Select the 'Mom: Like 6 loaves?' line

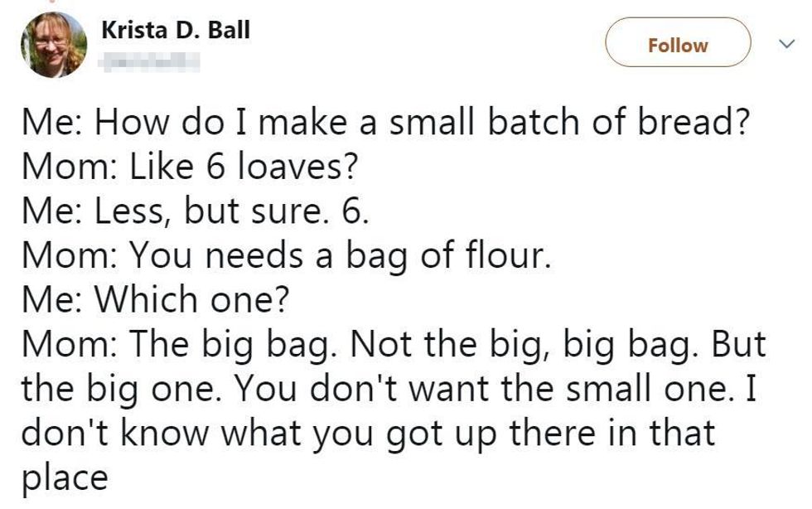click(x=190, y=168)
